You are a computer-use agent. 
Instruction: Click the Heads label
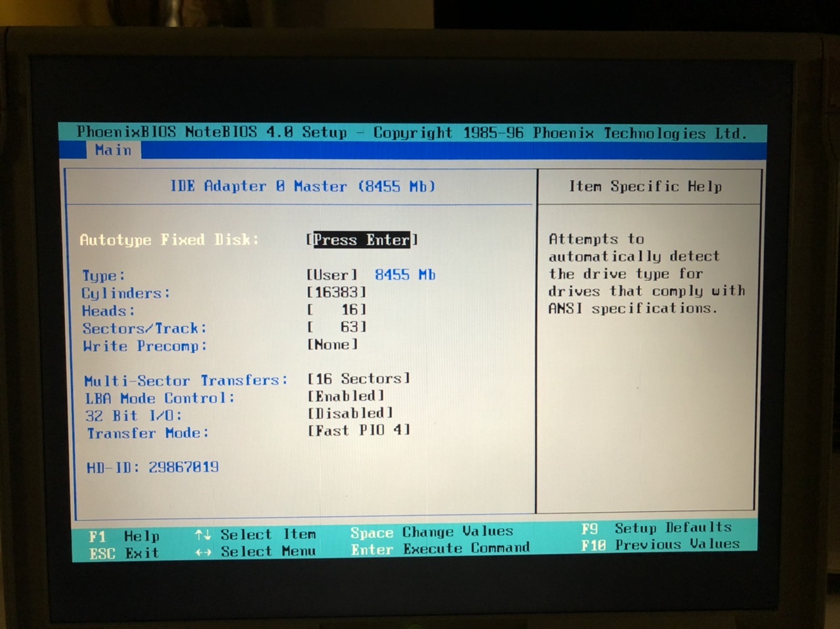pos(108,311)
